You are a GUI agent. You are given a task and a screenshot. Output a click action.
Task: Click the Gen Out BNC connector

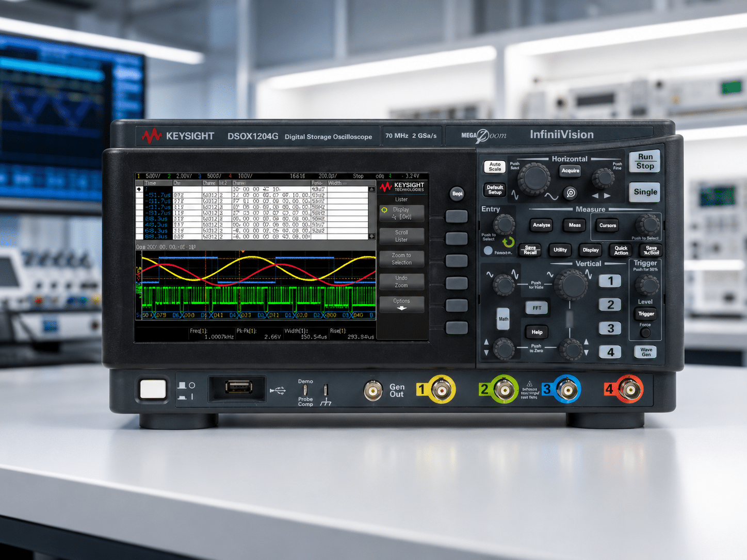pyautogui.click(x=373, y=391)
